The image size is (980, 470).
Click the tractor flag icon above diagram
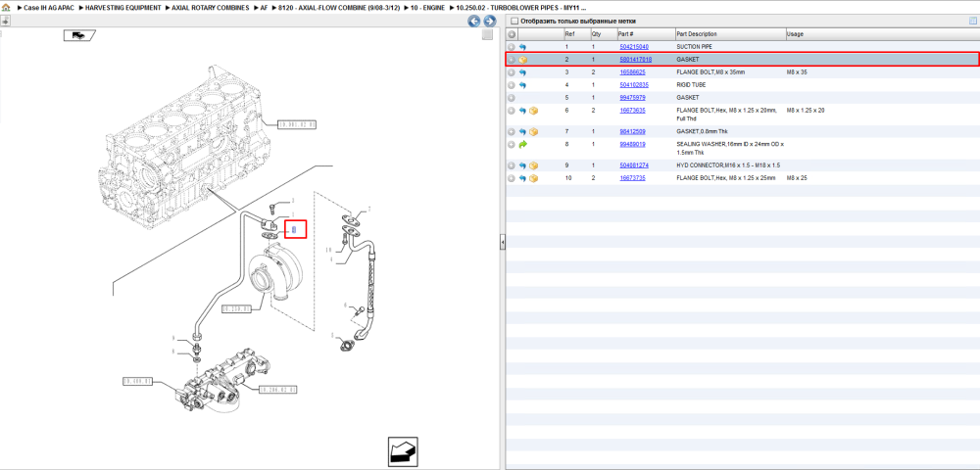click(79, 35)
